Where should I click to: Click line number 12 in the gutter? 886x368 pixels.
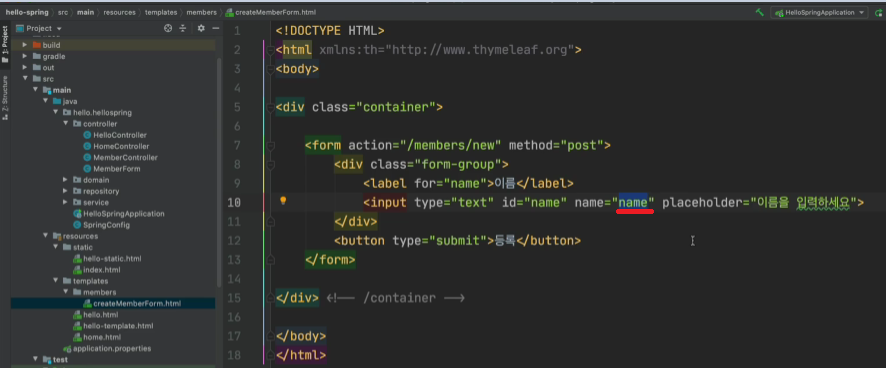(233, 241)
